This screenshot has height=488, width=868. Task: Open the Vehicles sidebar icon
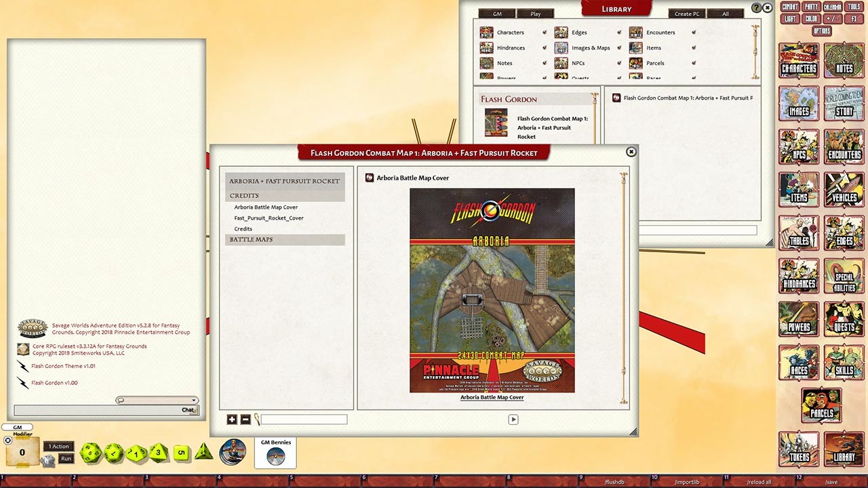pyautogui.click(x=844, y=190)
